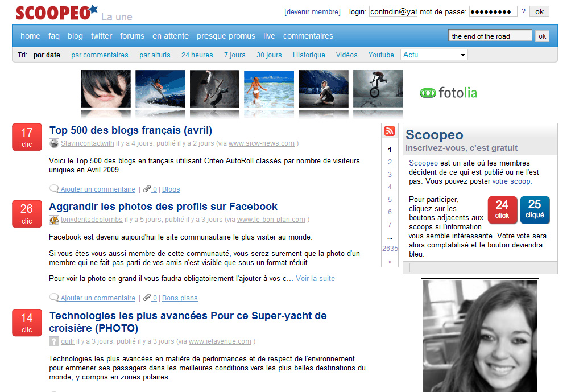
Task: Click the votre scoop link
Action: [511, 181]
